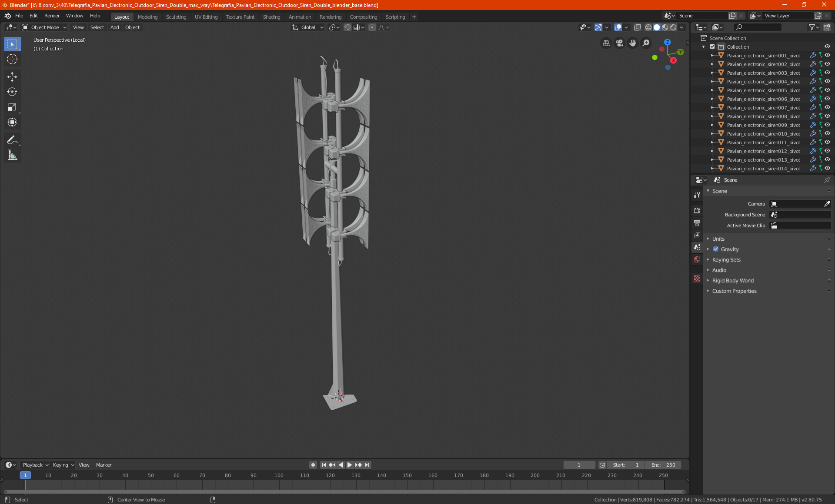Enable wireframe viewport shading

click(x=648, y=27)
